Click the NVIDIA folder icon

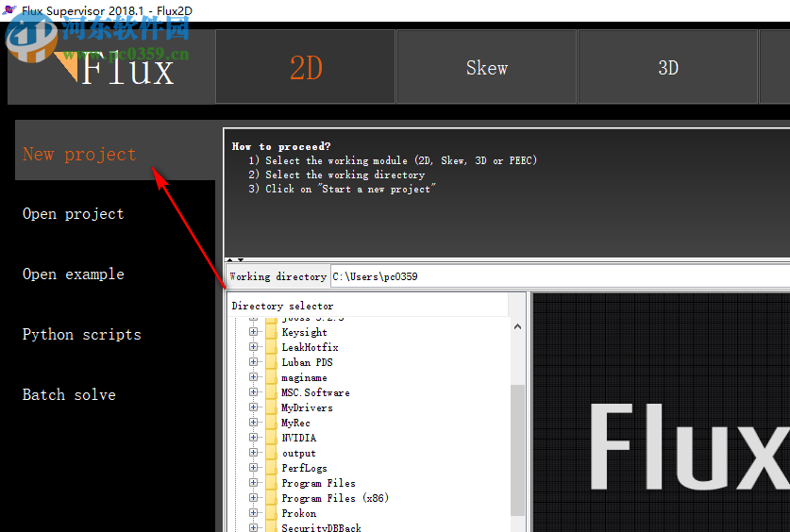tap(272, 438)
